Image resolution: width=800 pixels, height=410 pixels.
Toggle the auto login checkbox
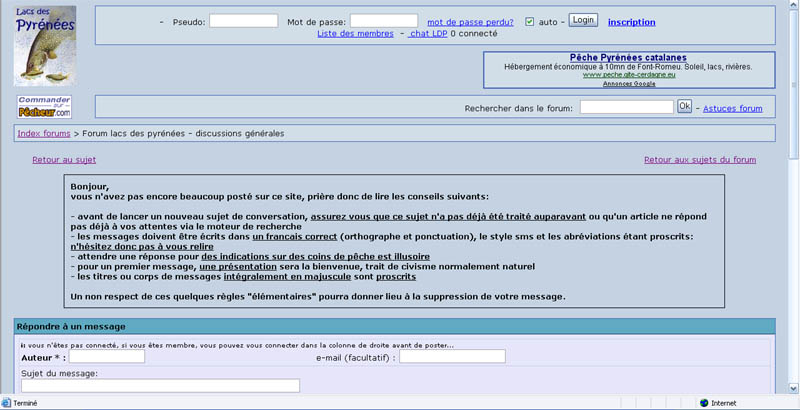(x=530, y=21)
